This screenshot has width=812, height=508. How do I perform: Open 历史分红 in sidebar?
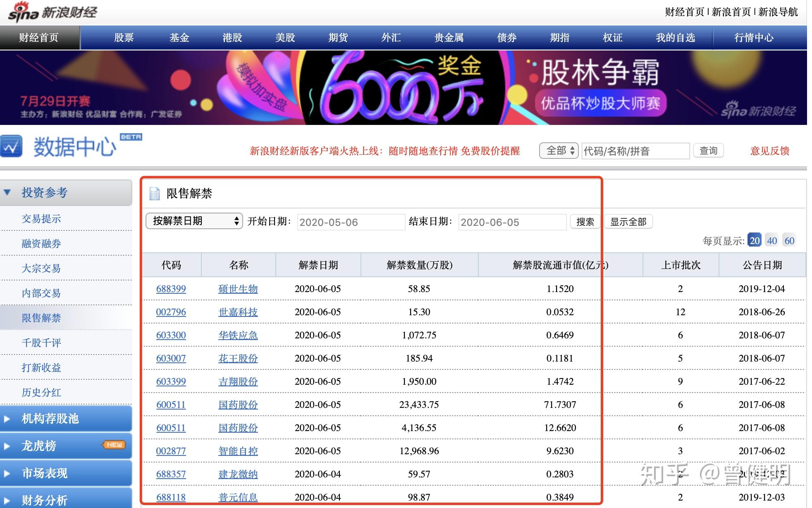tap(41, 393)
